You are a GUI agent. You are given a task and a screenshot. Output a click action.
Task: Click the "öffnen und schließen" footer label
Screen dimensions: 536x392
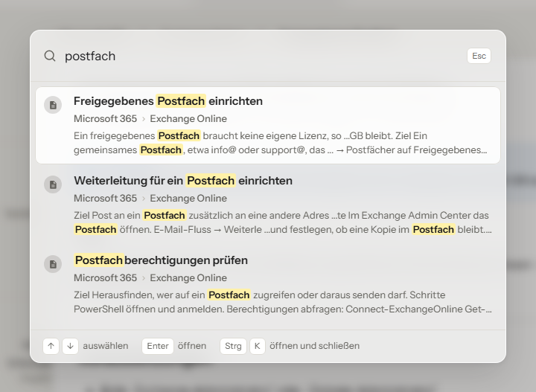(x=314, y=346)
